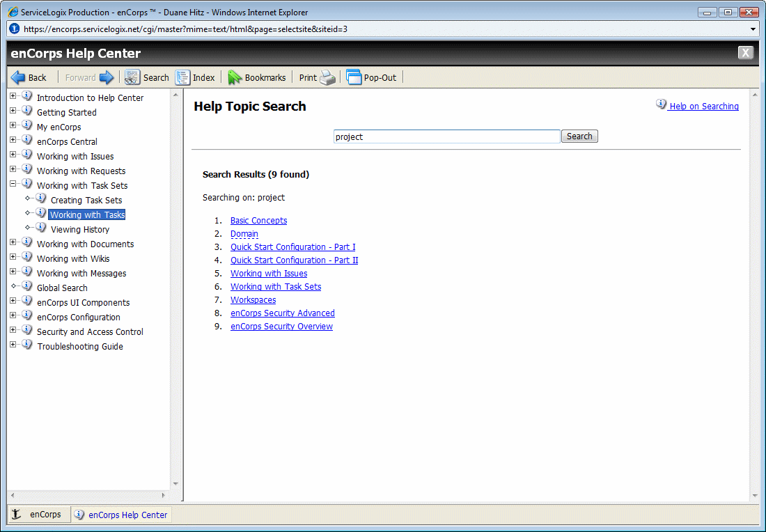Viewport: 766px width, 532px height.
Task: Click the info icon next to enCorps Central
Action: click(27, 140)
